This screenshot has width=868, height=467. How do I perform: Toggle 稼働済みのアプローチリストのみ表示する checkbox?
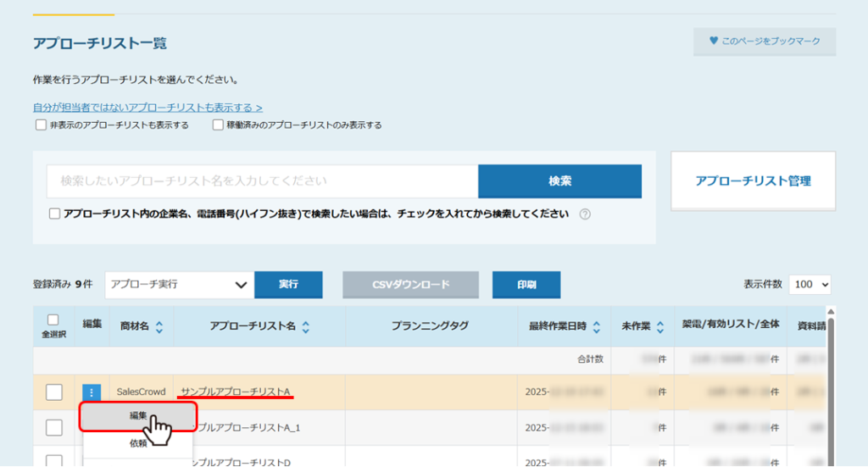[218, 125]
